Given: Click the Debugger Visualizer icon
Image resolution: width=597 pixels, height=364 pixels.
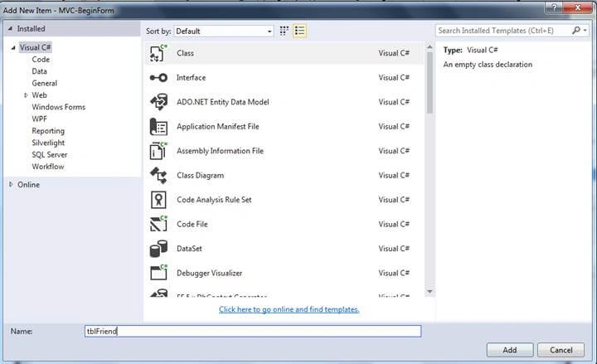Looking at the screenshot, I should 158,273.
